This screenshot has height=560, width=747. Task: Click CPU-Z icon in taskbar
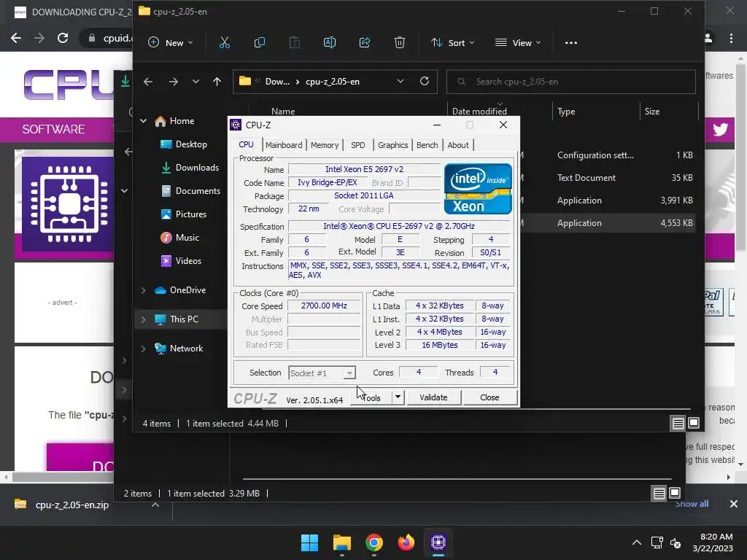(438, 542)
